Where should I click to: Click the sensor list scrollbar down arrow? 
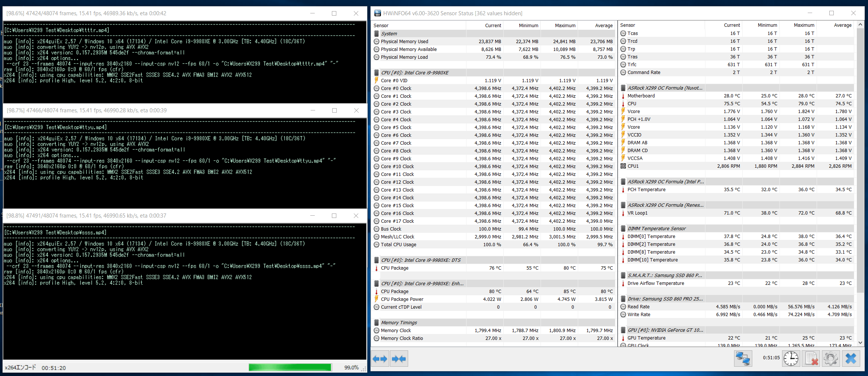[860, 343]
